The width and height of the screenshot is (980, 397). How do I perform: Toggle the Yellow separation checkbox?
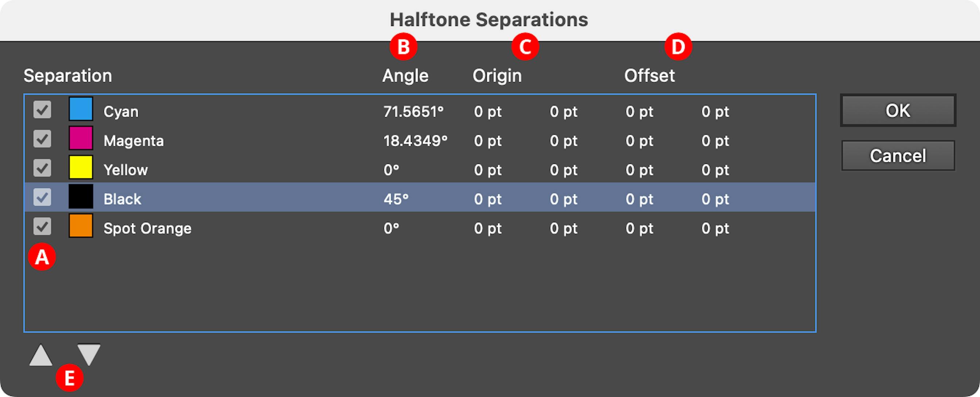[42, 169]
